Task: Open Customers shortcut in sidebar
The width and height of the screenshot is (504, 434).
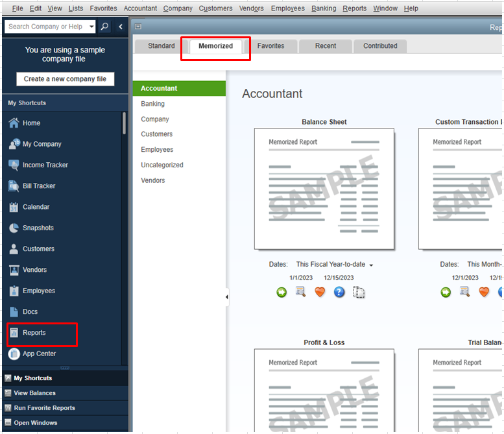Action: (32, 249)
